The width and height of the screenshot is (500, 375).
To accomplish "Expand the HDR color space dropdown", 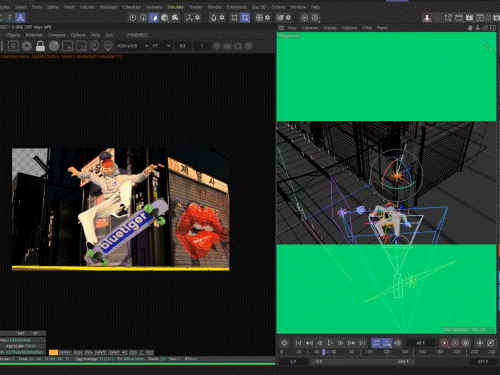I will click(132, 46).
